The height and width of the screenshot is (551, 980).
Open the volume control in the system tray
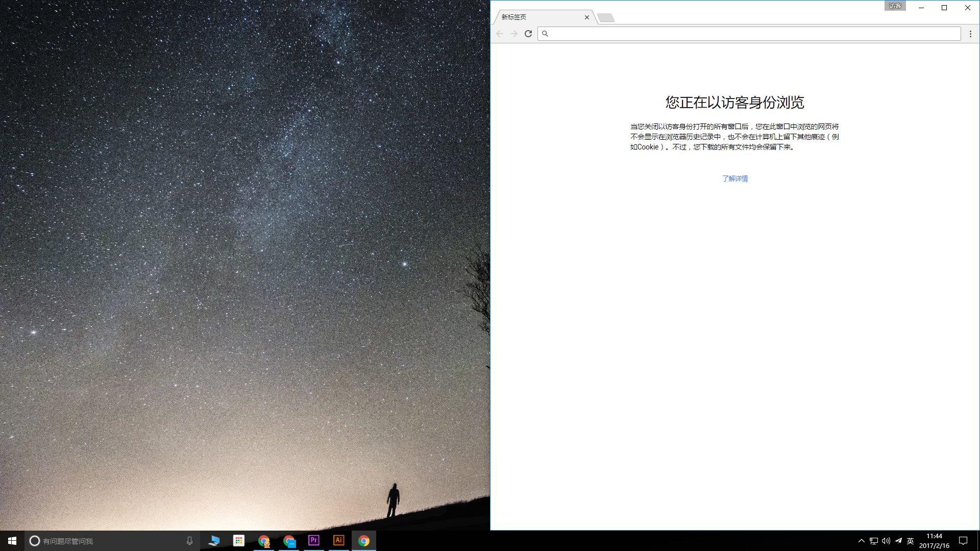886,541
